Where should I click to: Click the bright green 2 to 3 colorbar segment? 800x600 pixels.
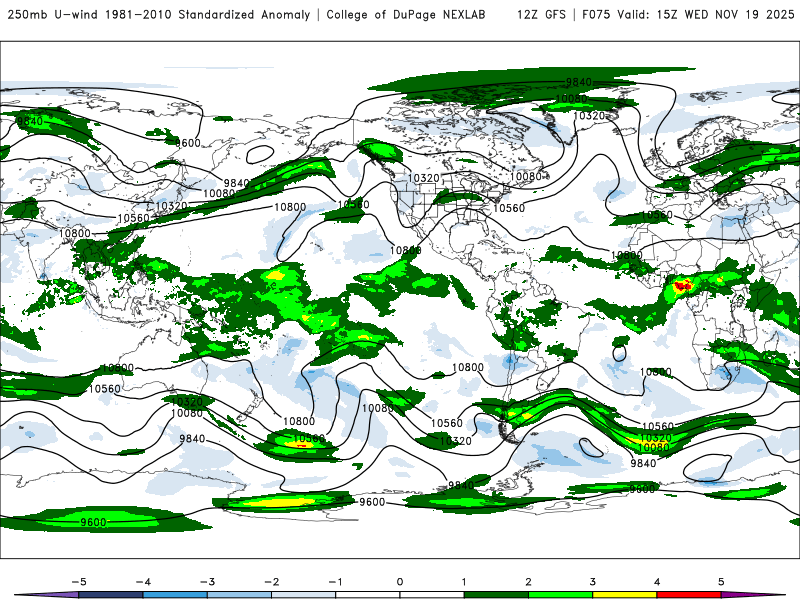[x=560, y=595]
